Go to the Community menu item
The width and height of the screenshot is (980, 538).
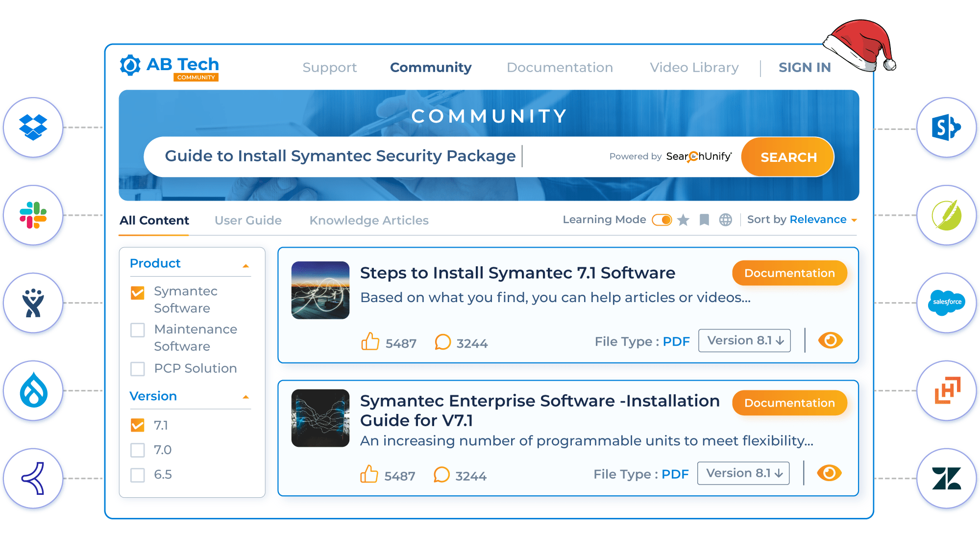pos(431,68)
